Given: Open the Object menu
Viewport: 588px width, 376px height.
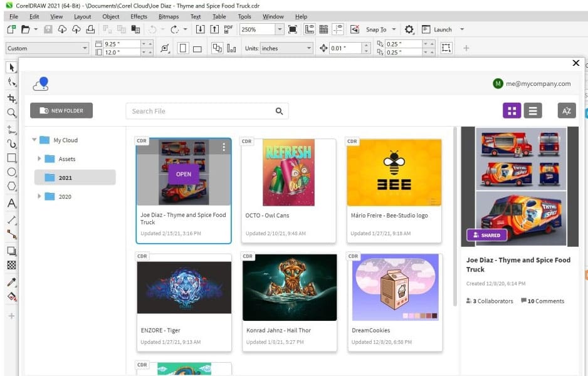Looking at the screenshot, I should (x=110, y=16).
